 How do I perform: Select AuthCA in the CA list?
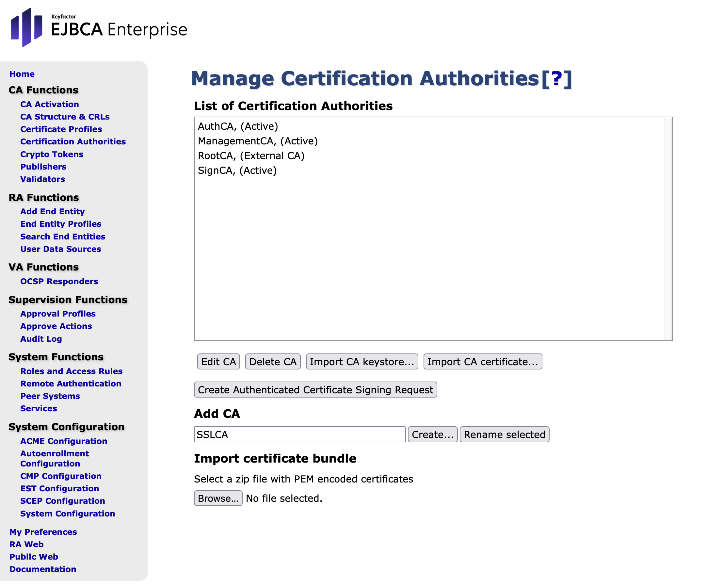pos(238,126)
